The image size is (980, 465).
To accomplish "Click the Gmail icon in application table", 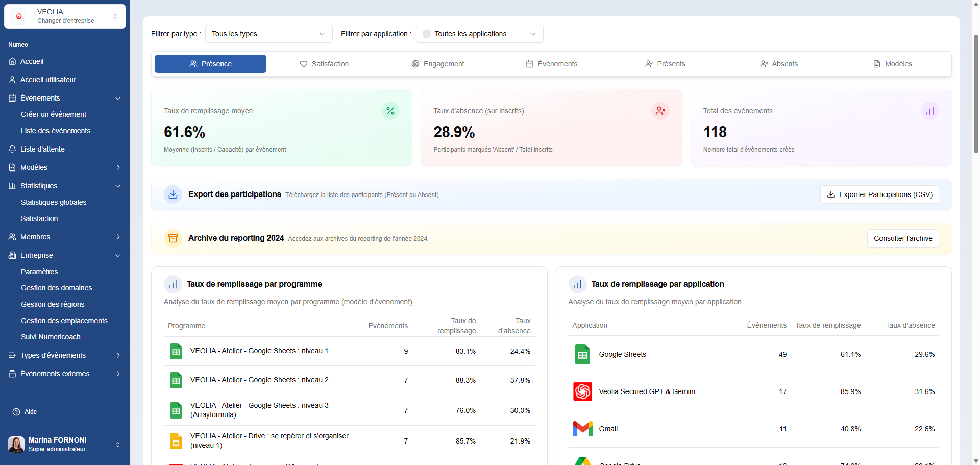I will click(582, 429).
